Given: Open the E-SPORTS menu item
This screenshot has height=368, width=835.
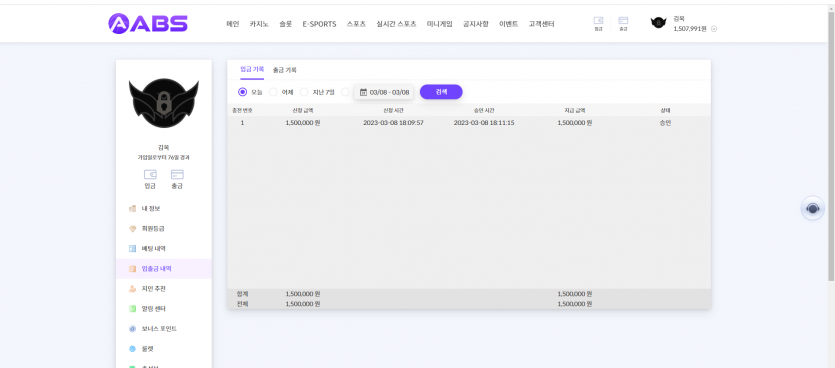Looking at the screenshot, I should (319, 24).
